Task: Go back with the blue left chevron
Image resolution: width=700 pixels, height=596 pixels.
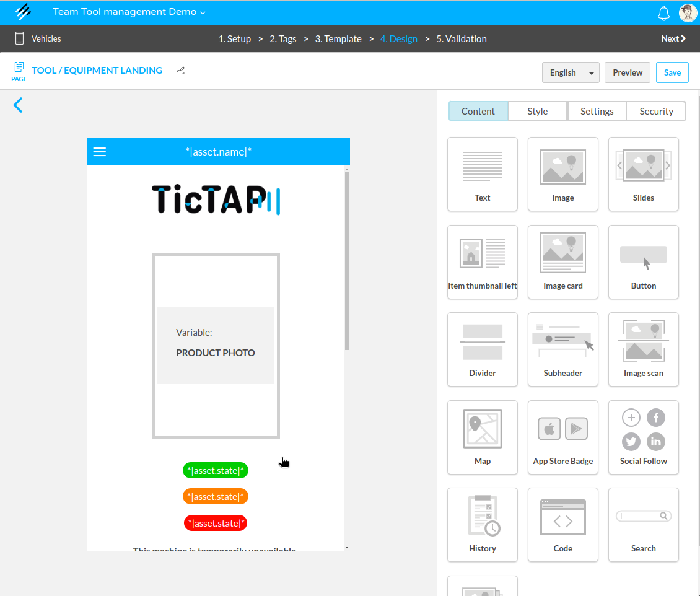Action: (18, 105)
